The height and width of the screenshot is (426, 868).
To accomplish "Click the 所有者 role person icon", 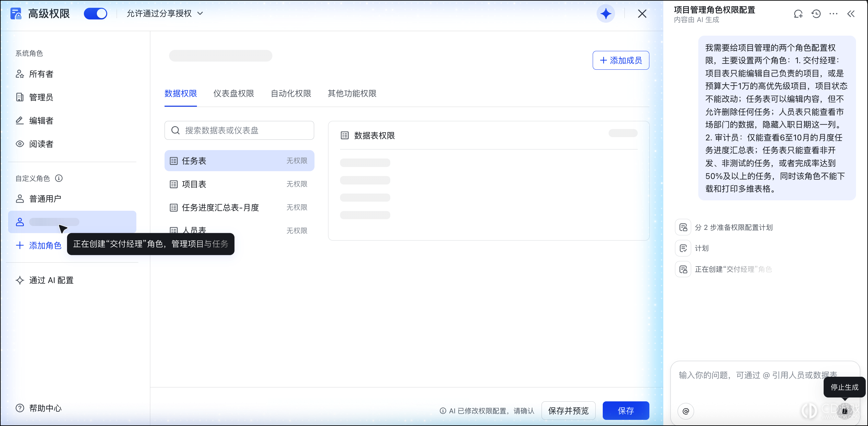I will (x=20, y=74).
